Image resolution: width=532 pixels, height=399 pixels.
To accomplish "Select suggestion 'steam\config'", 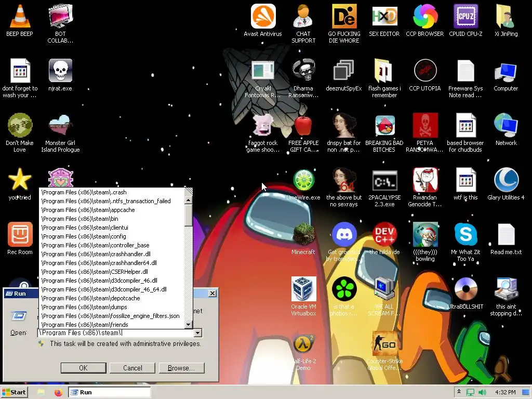I will click(x=112, y=236).
